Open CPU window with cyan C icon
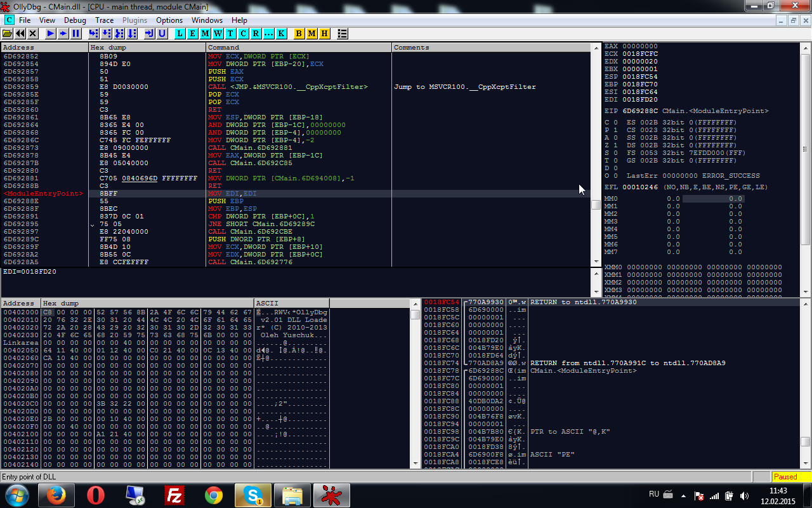 244,33
